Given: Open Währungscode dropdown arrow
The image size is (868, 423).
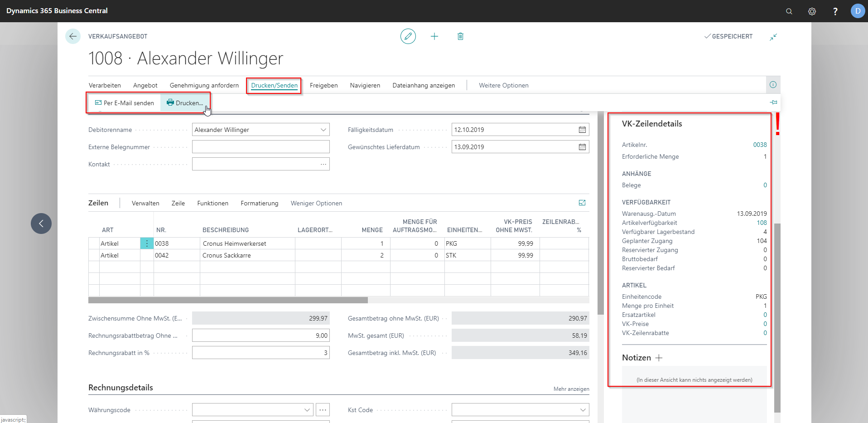Looking at the screenshot, I should pyautogui.click(x=307, y=410).
